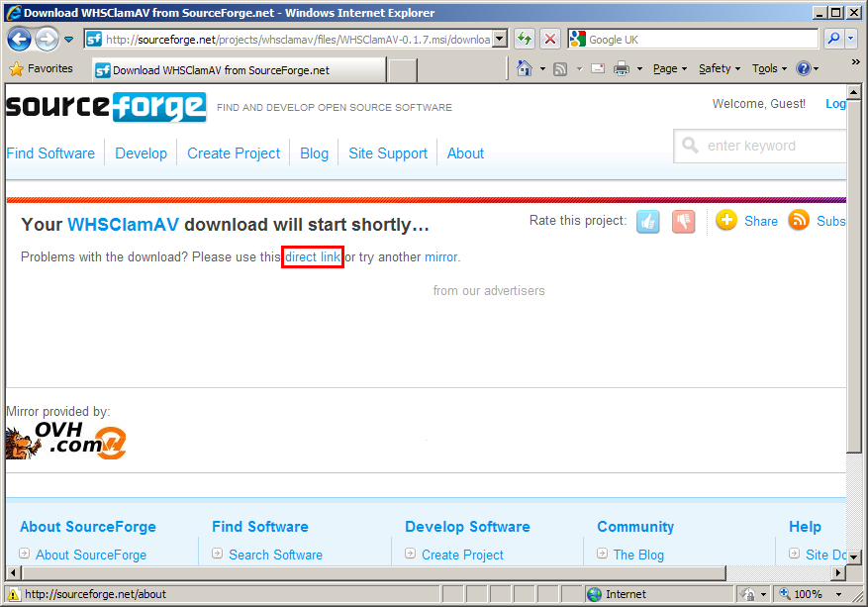Stop page loading with red X button
868x607 pixels.
tap(550, 40)
